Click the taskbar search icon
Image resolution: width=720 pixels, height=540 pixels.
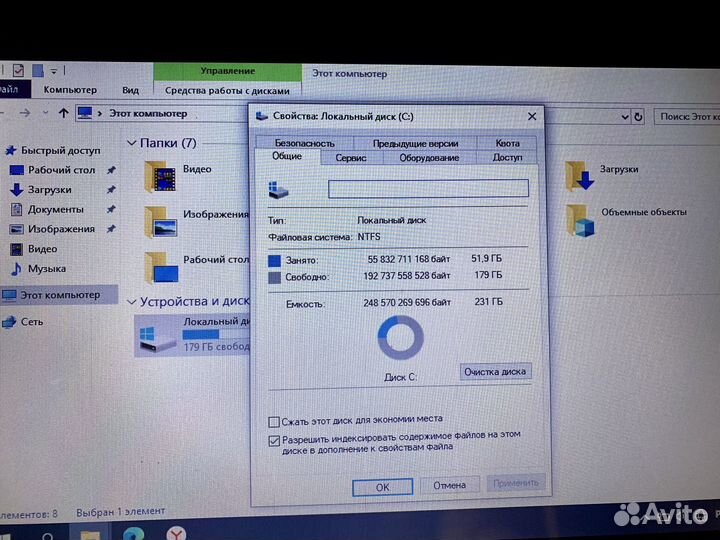[47, 536]
